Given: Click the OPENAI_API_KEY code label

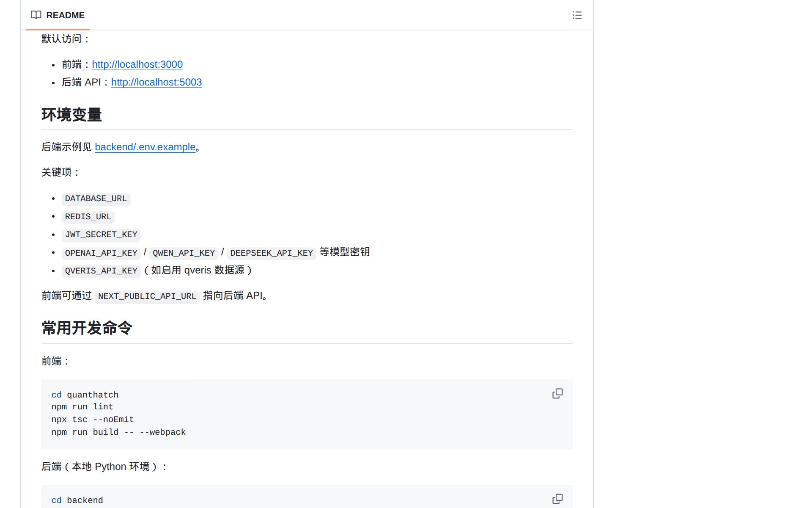Looking at the screenshot, I should 101,253.
